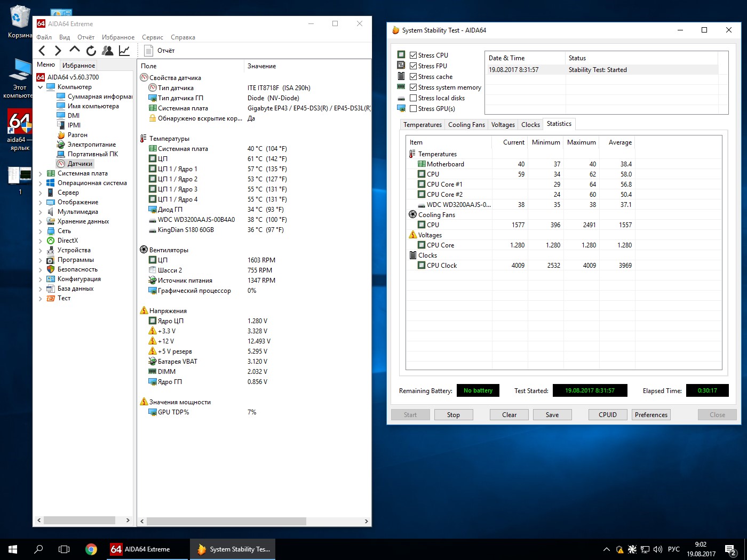Enable the Stress GPU(s) checkbox
The height and width of the screenshot is (560, 747).
pyautogui.click(x=413, y=108)
